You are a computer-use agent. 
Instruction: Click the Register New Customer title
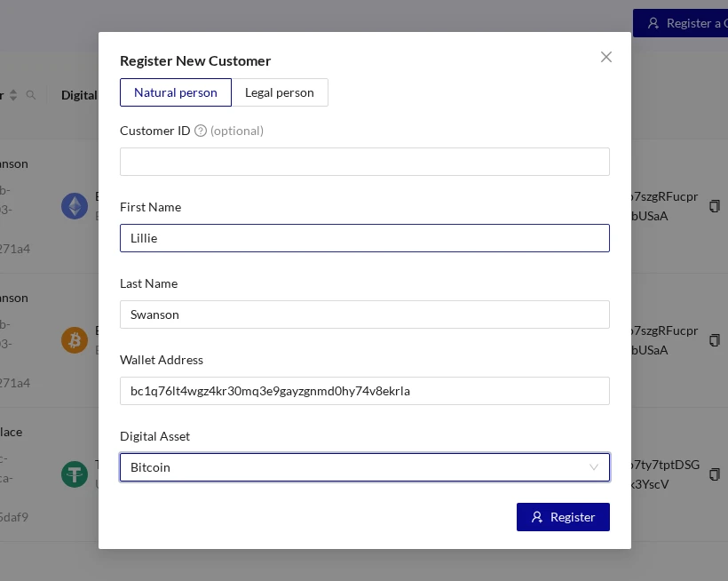[x=195, y=60]
